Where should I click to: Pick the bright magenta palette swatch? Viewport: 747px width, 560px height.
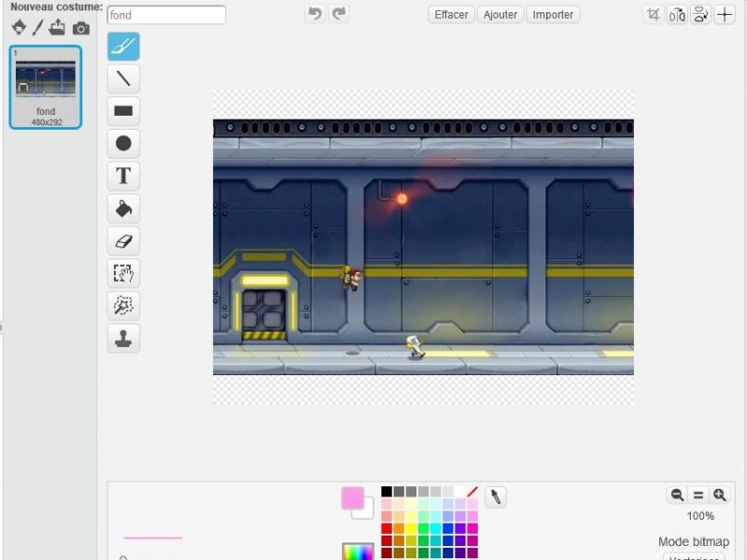472,528
